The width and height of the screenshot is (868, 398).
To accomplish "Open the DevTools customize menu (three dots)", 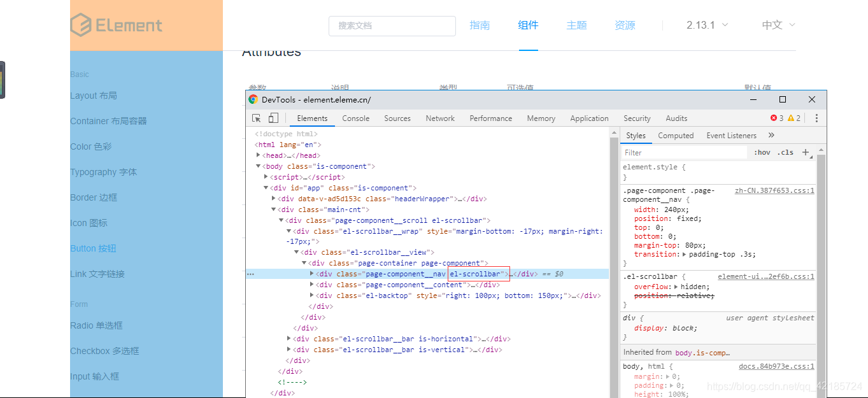I will (x=816, y=118).
